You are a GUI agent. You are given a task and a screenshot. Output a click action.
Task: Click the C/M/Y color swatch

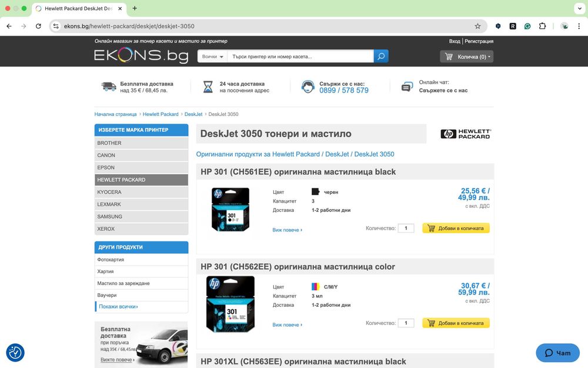pos(315,287)
